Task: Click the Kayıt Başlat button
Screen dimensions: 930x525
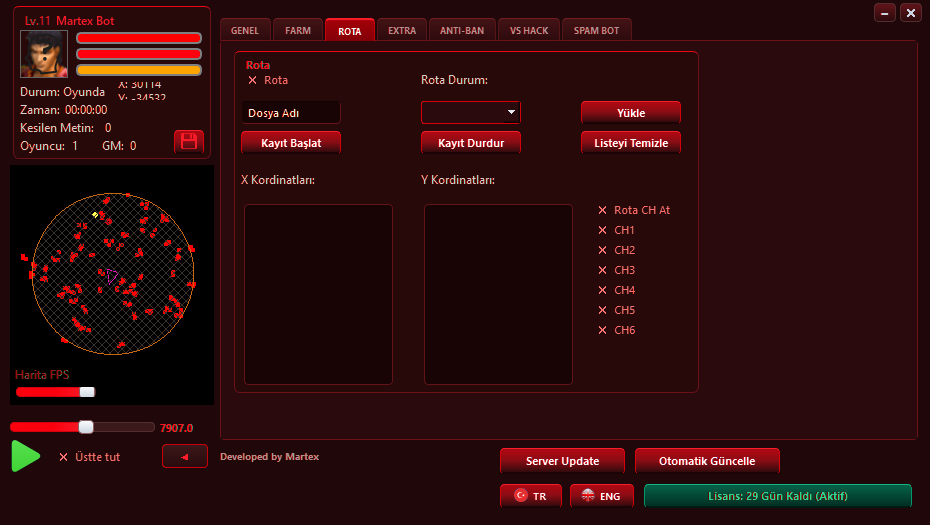Action: [291, 143]
